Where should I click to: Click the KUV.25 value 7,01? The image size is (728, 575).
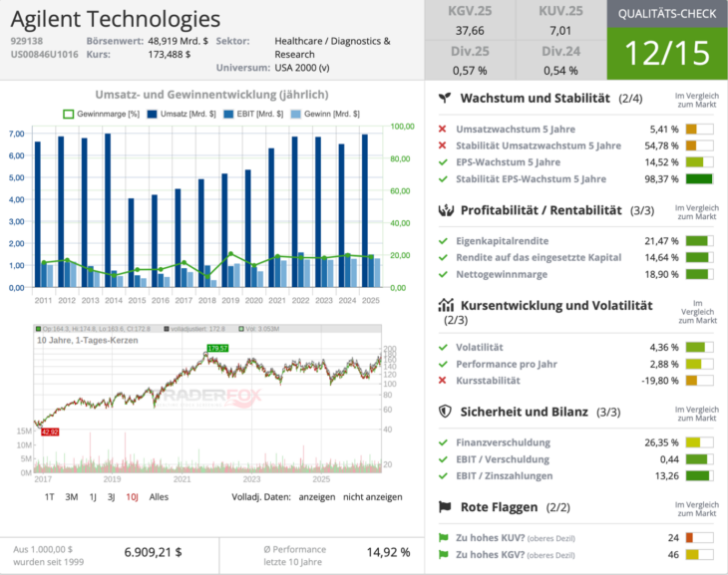tap(560, 31)
